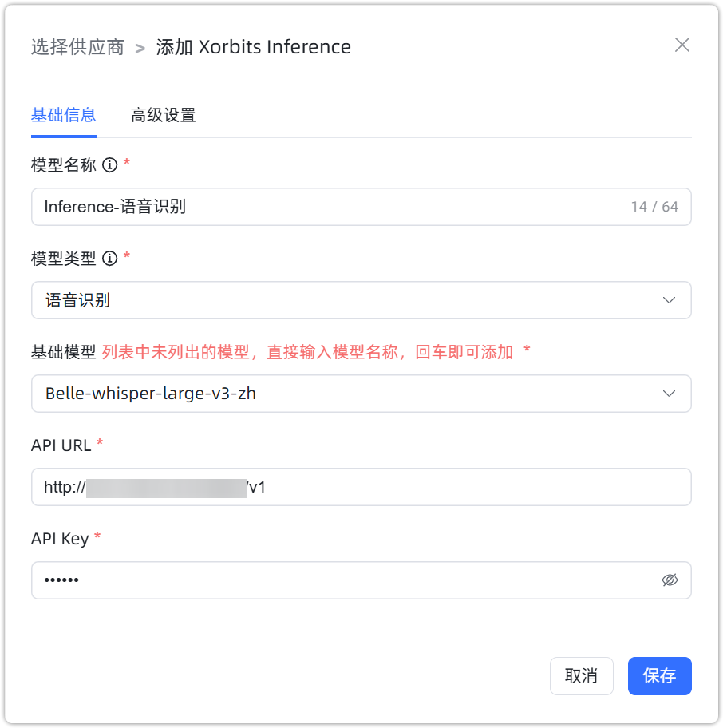723x728 pixels.
Task: Click the 添加 Xorbits Inference title text
Action: pos(254,47)
